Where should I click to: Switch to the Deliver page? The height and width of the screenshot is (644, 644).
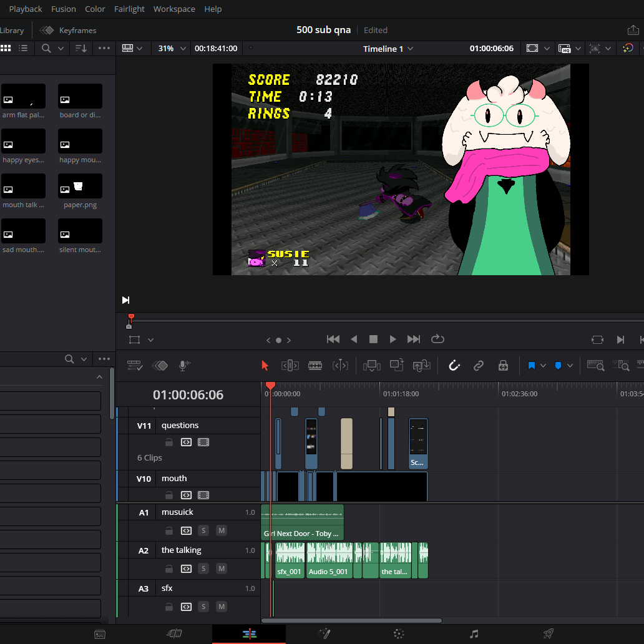coord(549,634)
